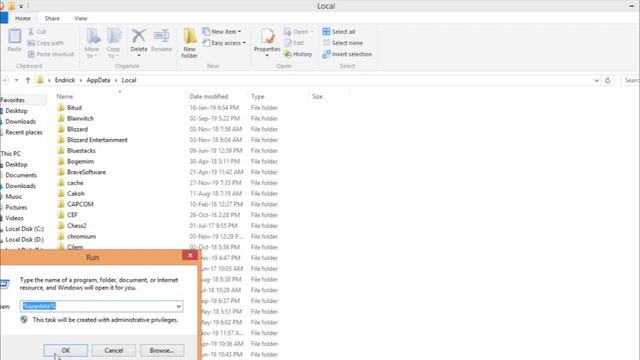Click the Paste icon in Clipboard group

click(x=15, y=36)
